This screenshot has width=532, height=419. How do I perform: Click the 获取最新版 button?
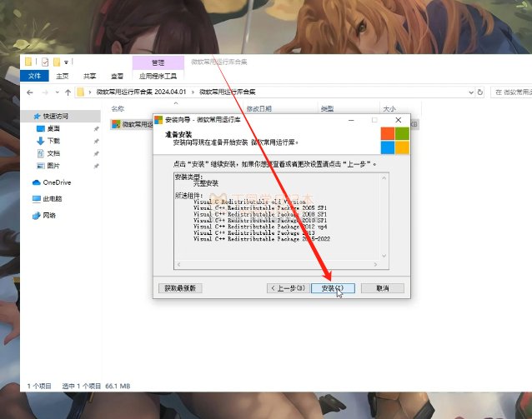pyautogui.click(x=180, y=288)
